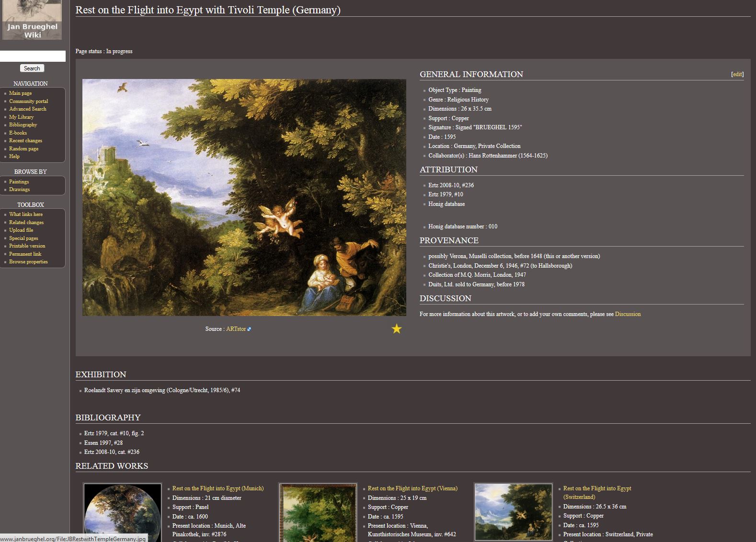Click 'Object Type : Painting' text
Image resolution: width=756 pixels, height=542 pixels.
pos(455,90)
